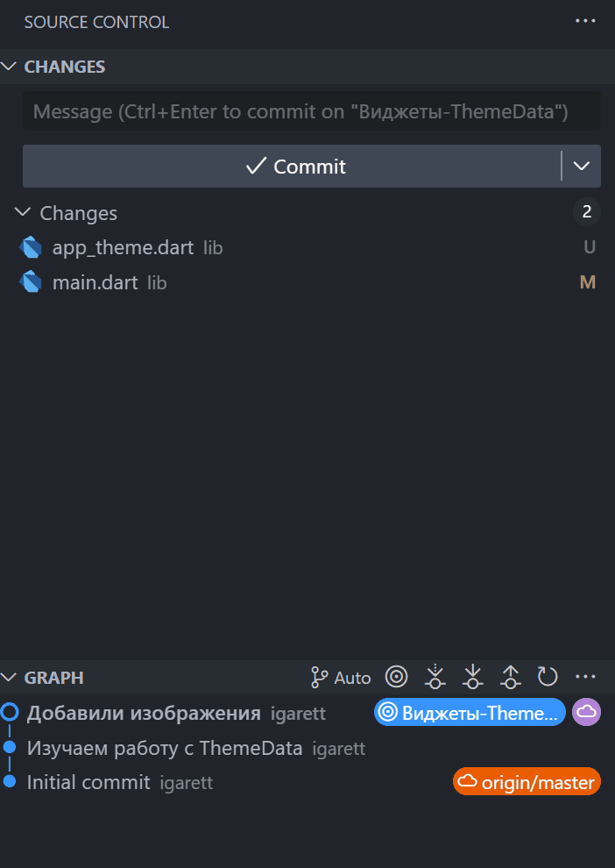The width and height of the screenshot is (615, 868).
Task: Collapse the Changes file group
Action: coord(22,213)
